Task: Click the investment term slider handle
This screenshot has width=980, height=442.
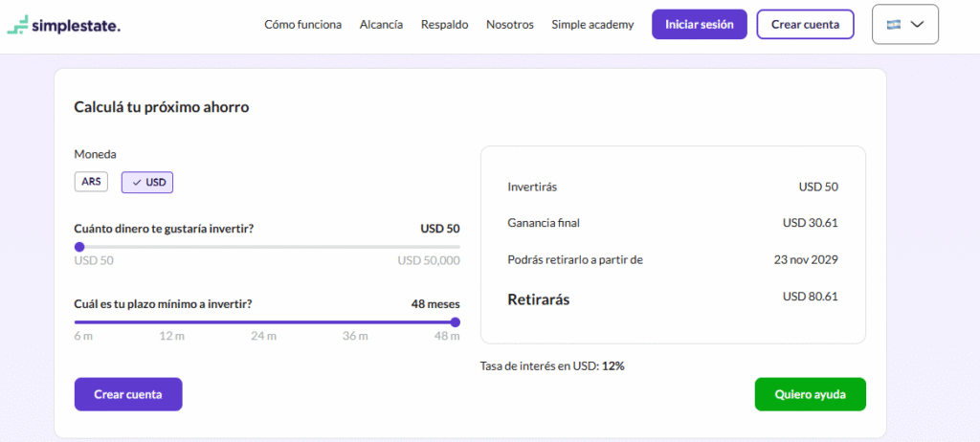Action: coord(455,322)
